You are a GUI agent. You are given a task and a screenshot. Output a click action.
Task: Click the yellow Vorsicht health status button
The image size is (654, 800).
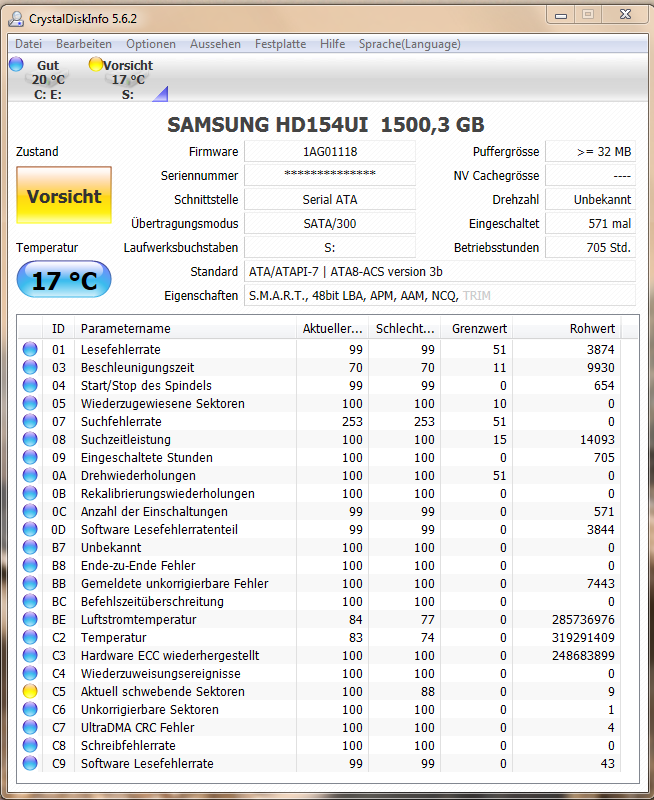(x=64, y=195)
